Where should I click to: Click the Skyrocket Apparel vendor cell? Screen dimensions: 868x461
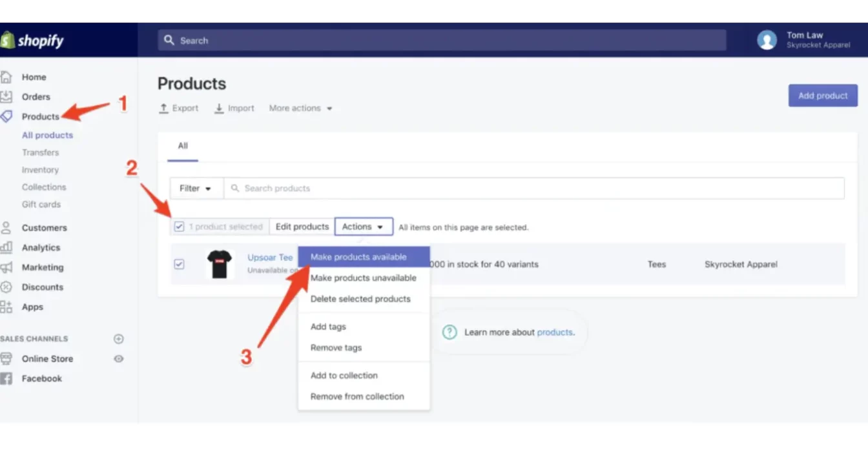click(741, 264)
